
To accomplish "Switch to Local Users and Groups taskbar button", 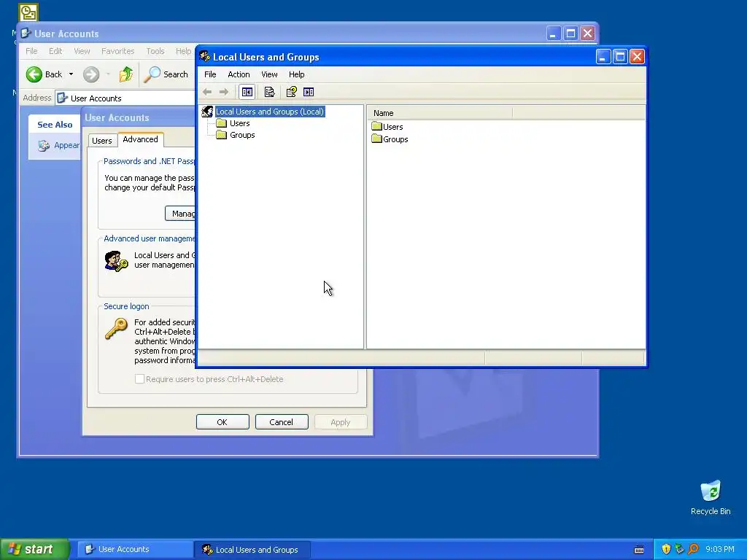I will pyautogui.click(x=252, y=550).
